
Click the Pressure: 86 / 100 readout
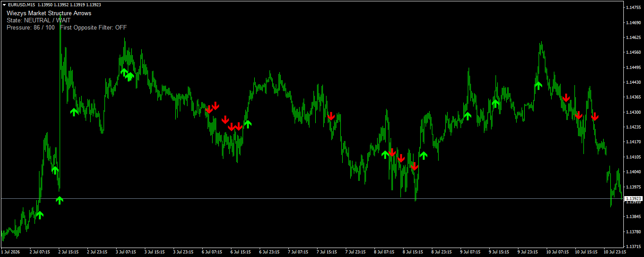tap(31, 27)
